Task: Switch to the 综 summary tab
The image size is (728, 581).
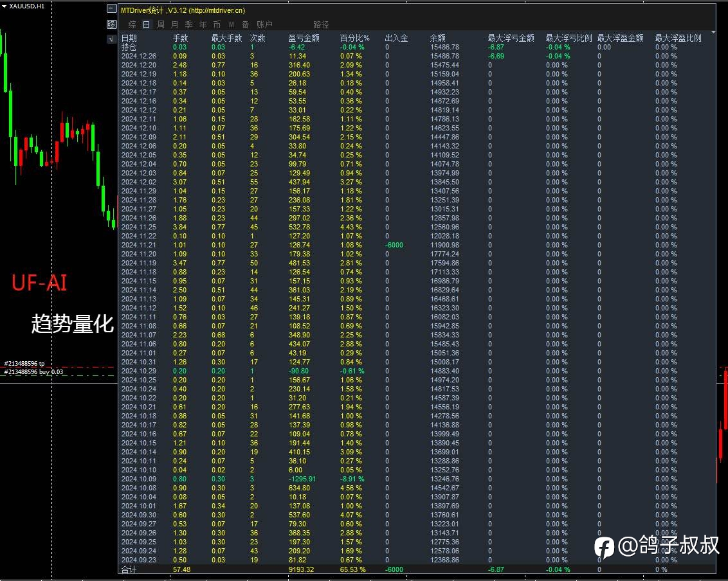Action: pos(132,24)
